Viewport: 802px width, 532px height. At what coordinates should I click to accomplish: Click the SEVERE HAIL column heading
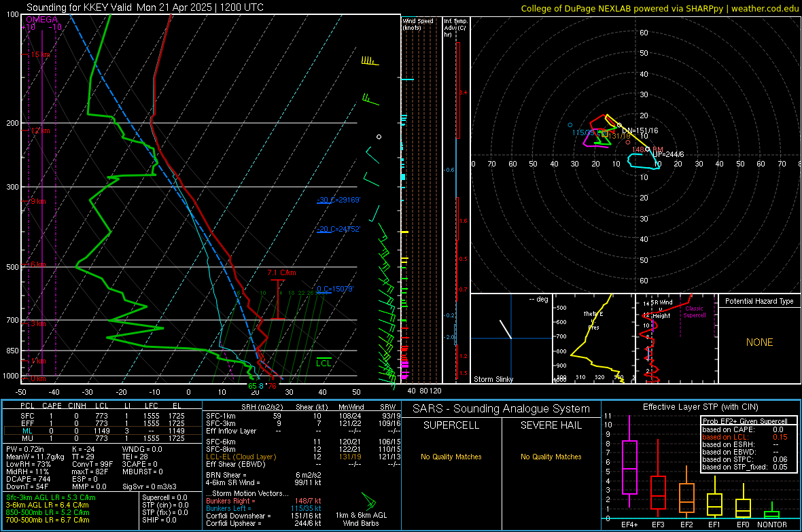tap(551, 425)
